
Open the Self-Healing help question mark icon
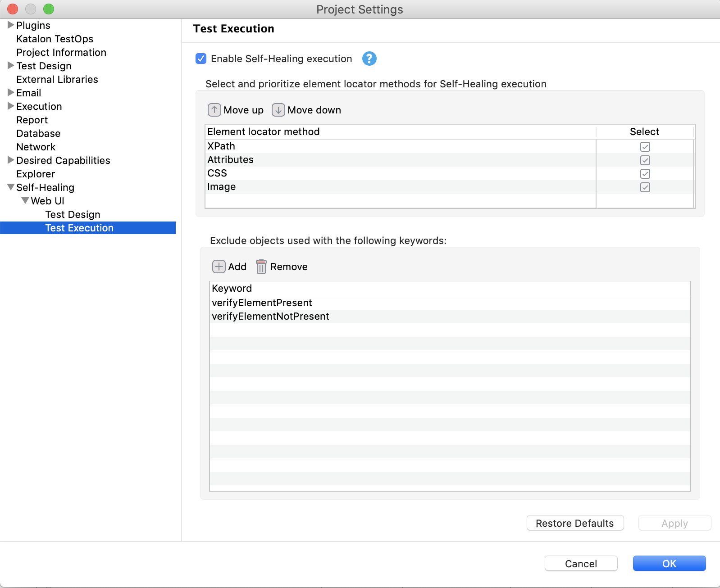click(x=369, y=59)
